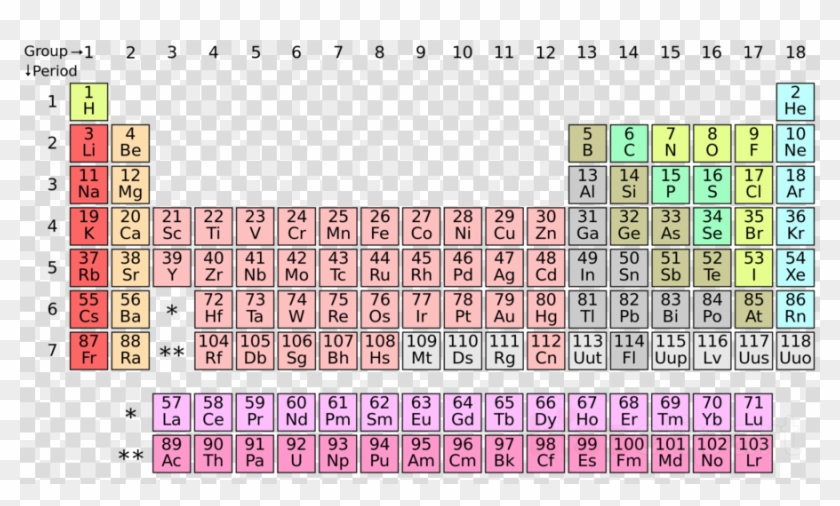This screenshot has width=840, height=506.
Task: Click the Uranium (U) cell
Action: [296, 454]
